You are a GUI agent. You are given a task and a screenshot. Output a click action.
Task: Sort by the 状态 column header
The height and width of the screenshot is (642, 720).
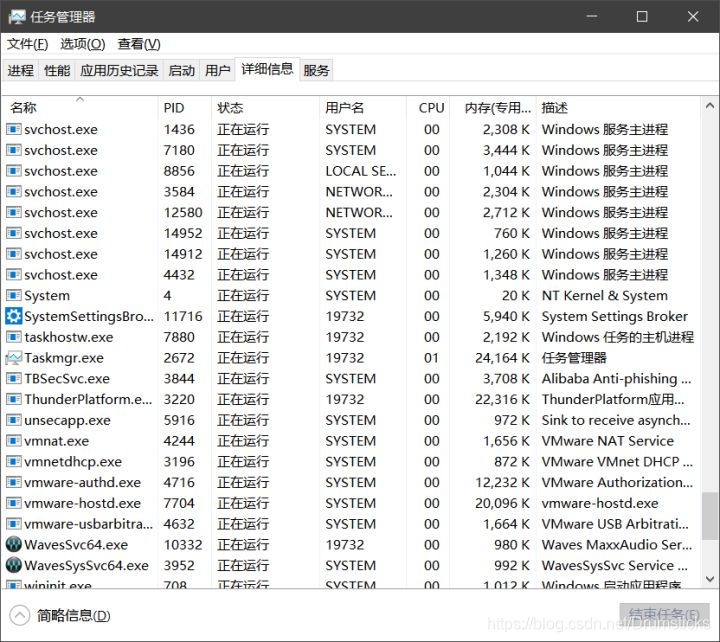point(265,107)
